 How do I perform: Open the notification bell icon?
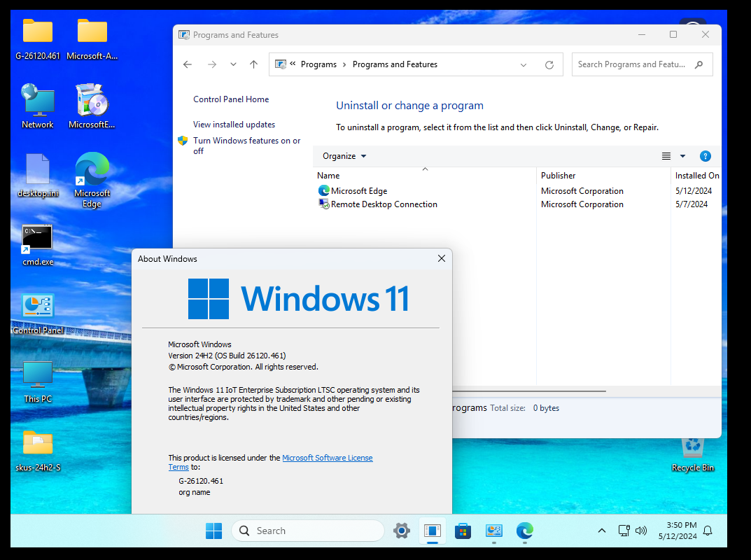[x=708, y=531]
